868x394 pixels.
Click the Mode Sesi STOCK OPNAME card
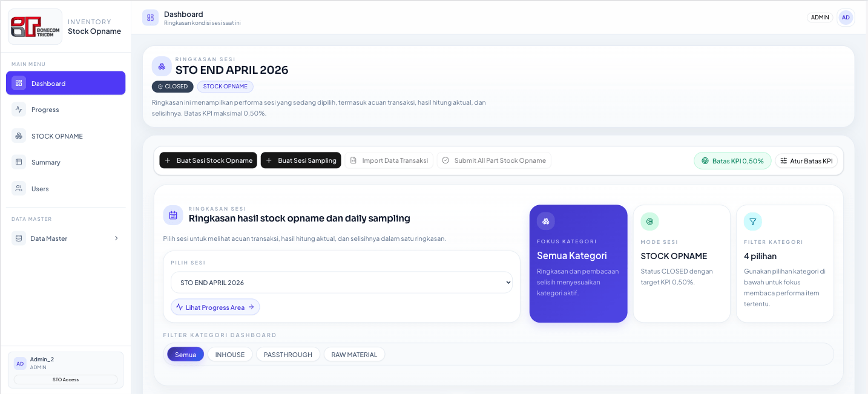[682, 263]
